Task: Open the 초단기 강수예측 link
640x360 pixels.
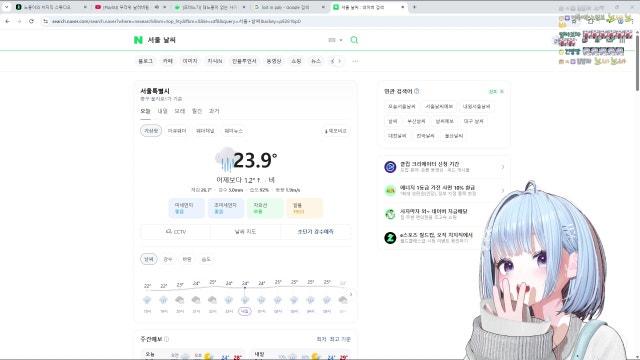Action: tap(316, 232)
